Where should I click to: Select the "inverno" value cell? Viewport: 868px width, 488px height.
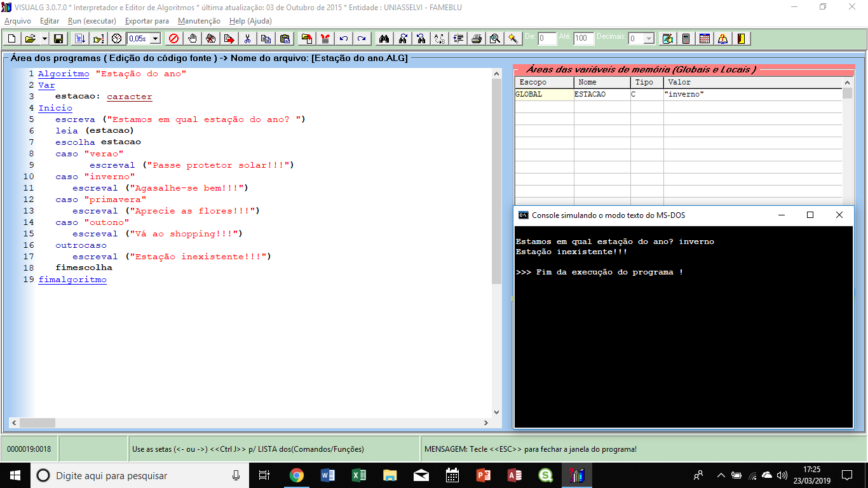coord(753,95)
